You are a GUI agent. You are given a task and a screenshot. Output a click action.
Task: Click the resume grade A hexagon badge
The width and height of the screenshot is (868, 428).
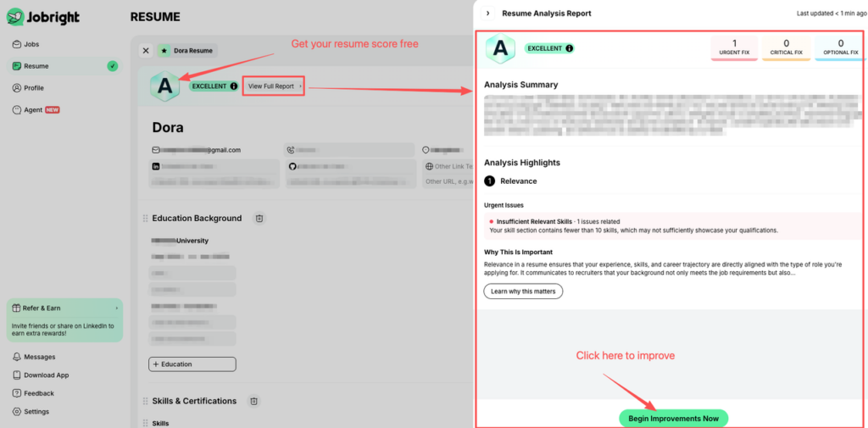coord(165,86)
